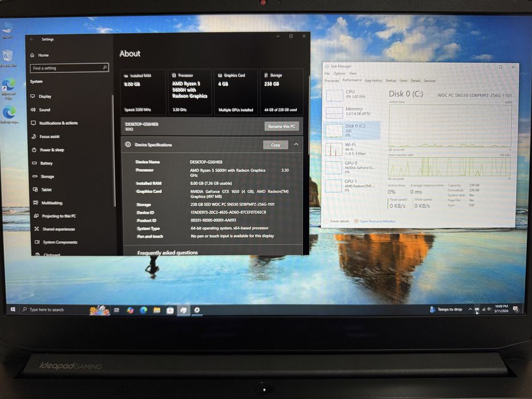
Task: Open File Explorer from taskbar
Action: (x=157, y=310)
